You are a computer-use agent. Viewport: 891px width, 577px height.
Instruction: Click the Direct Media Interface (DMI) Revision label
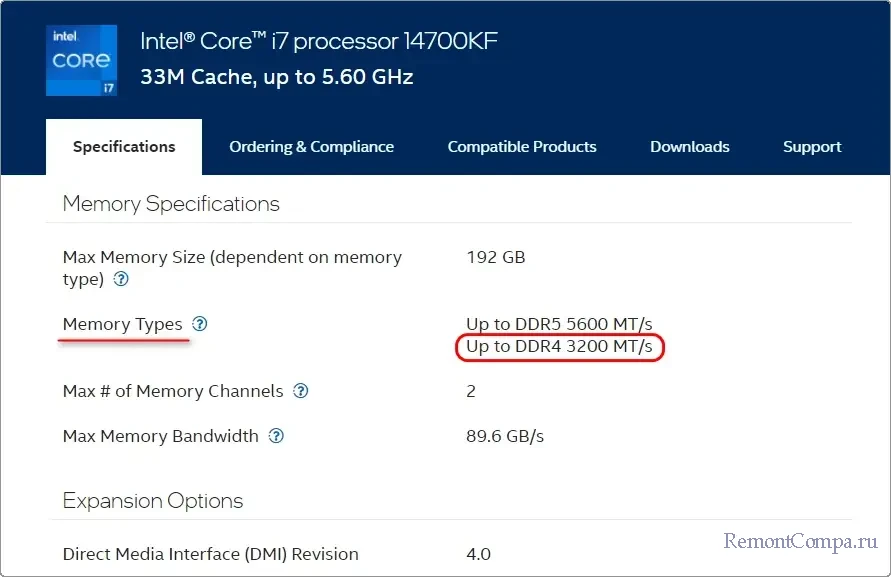tap(210, 554)
